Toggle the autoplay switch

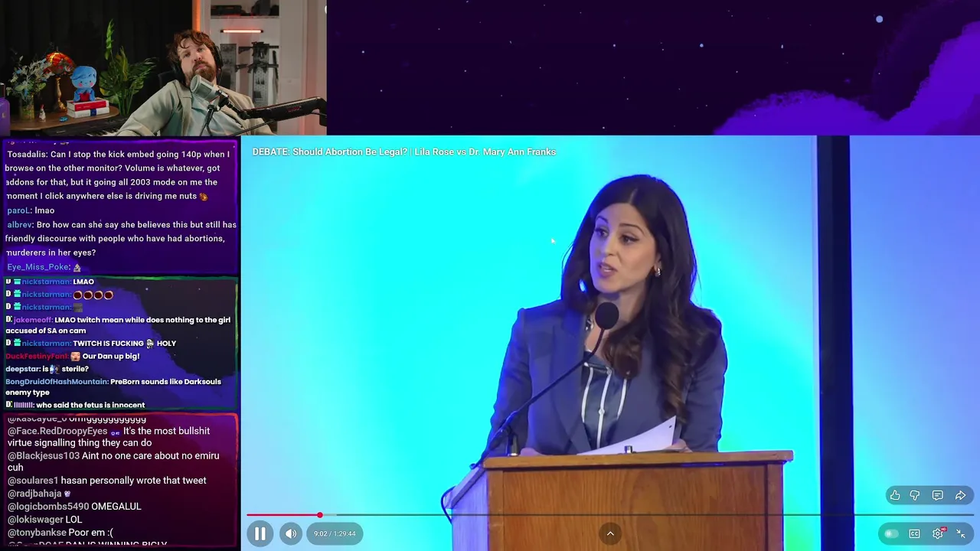pos(890,533)
